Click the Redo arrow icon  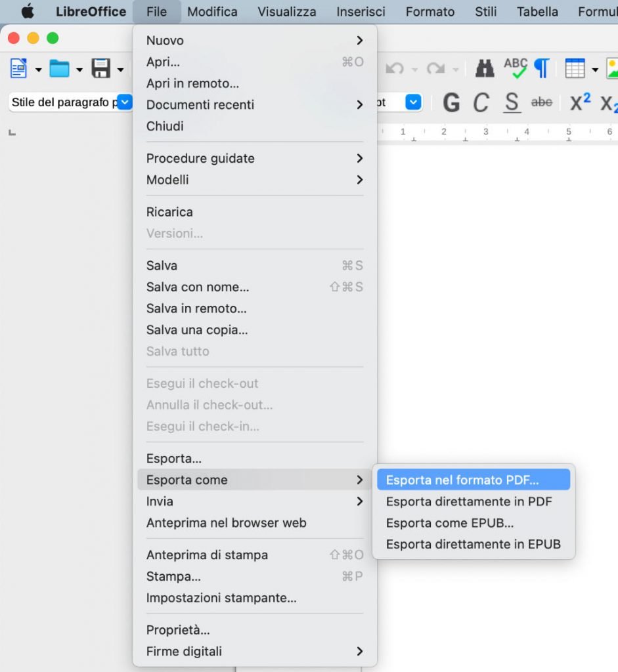(x=435, y=68)
